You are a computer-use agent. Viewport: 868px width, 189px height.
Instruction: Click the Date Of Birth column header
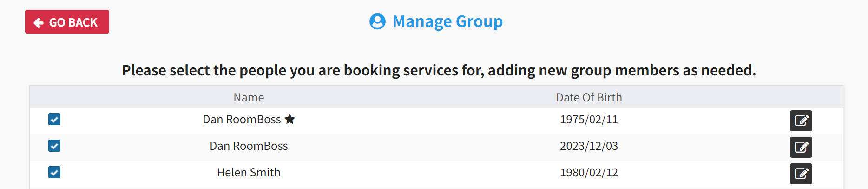click(589, 97)
